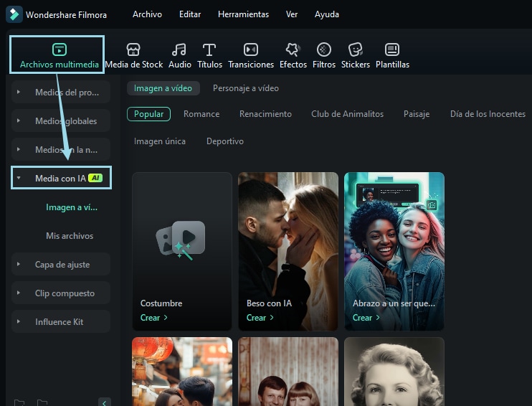Open the Filtros panel icon

[x=324, y=49]
